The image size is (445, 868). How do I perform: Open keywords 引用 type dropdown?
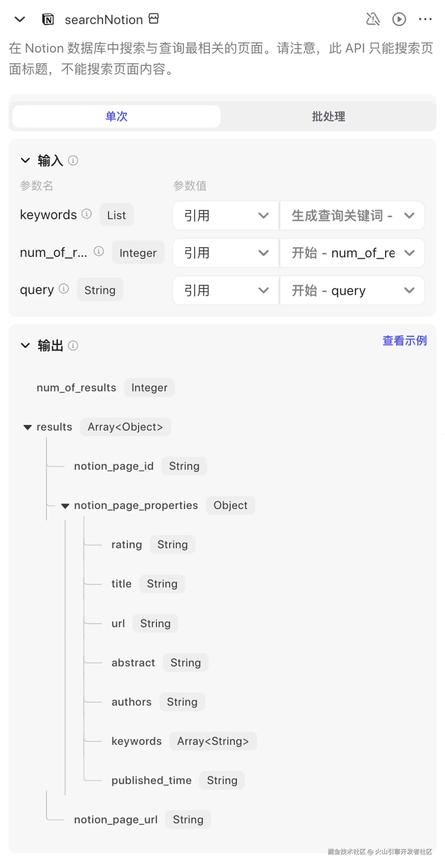pyautogui.click(x=226, y=215)
